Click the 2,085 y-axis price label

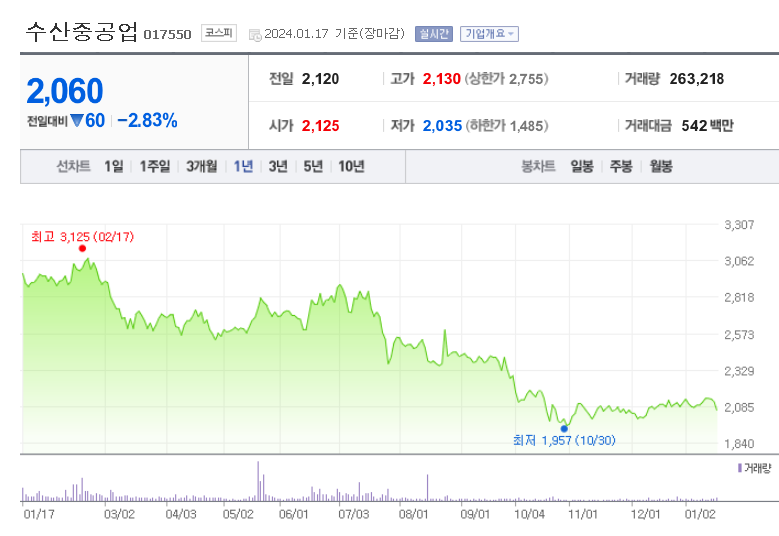(739, 407)
